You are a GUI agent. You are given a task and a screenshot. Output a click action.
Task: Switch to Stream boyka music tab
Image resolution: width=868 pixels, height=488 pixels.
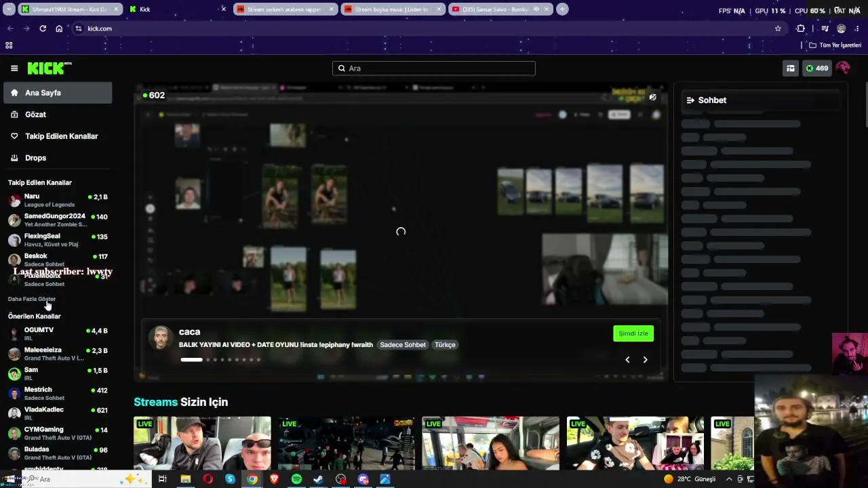point(392,9)
